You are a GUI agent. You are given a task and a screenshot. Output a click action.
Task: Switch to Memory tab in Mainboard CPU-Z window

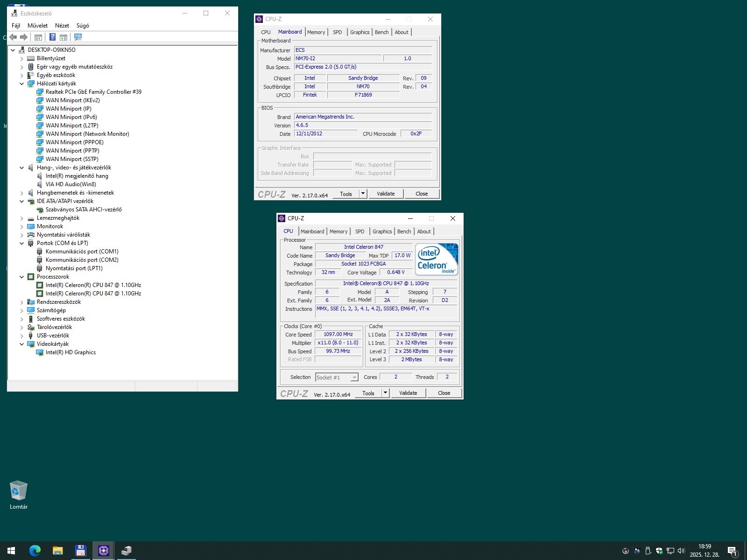[x=316, y=32]
